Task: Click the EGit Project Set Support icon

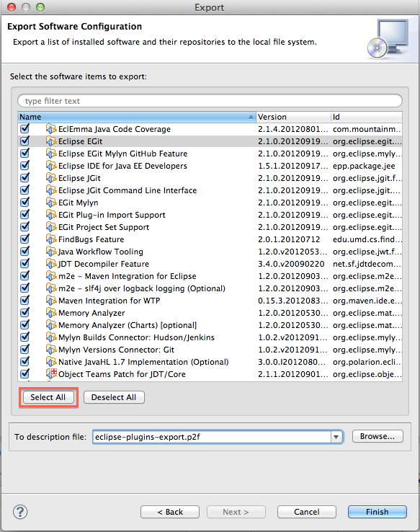Action: coord(51,226)
